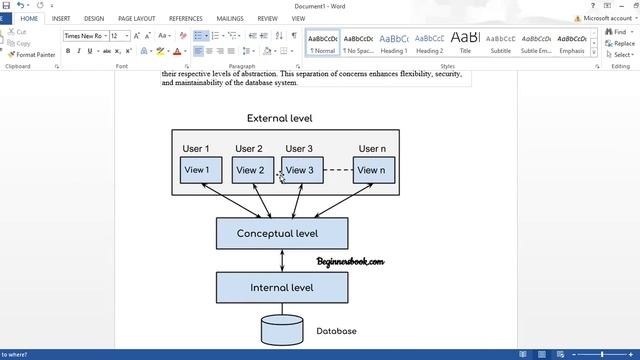This screenshot has width=640, height=360.
Task: Open the MAILINGS ribbon tab
Action: pyautogui.click(x=230, y=19)
